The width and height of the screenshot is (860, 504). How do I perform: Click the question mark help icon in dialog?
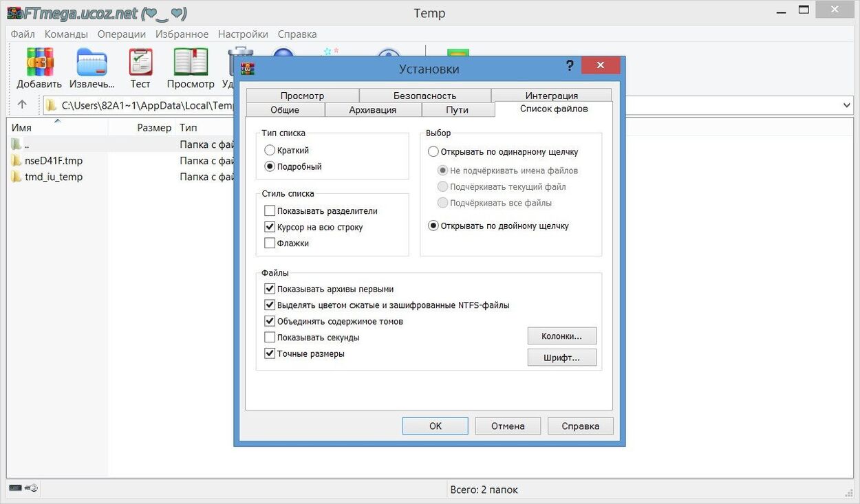click(x=569, y=66)
